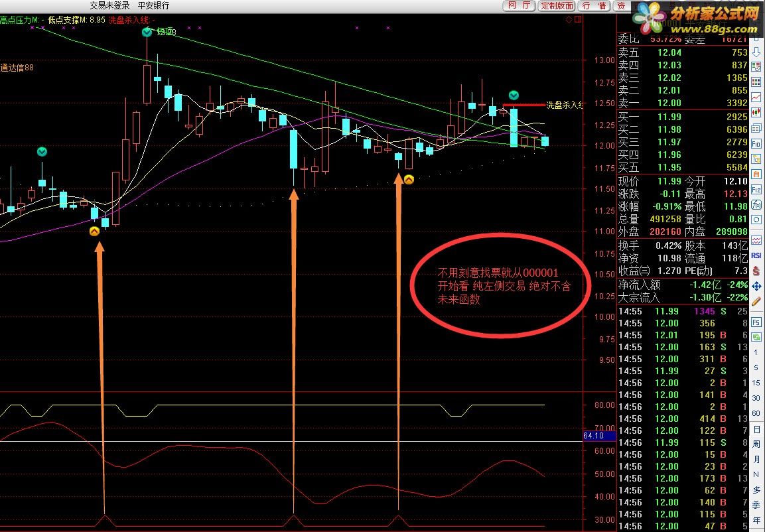This screenshot has width=765, height=532.
Task: Click the red diamond icon atop chart
Action: pos(569,19)
